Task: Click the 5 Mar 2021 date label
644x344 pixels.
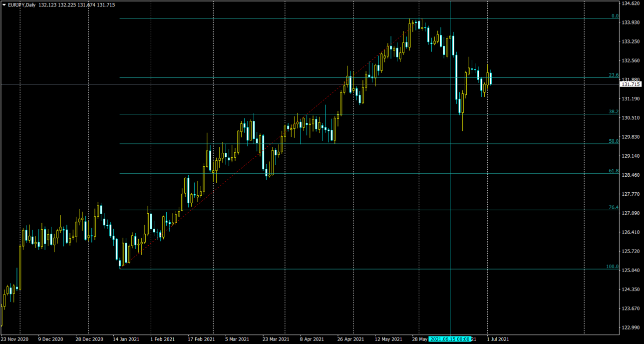Action: coord(237,339)
